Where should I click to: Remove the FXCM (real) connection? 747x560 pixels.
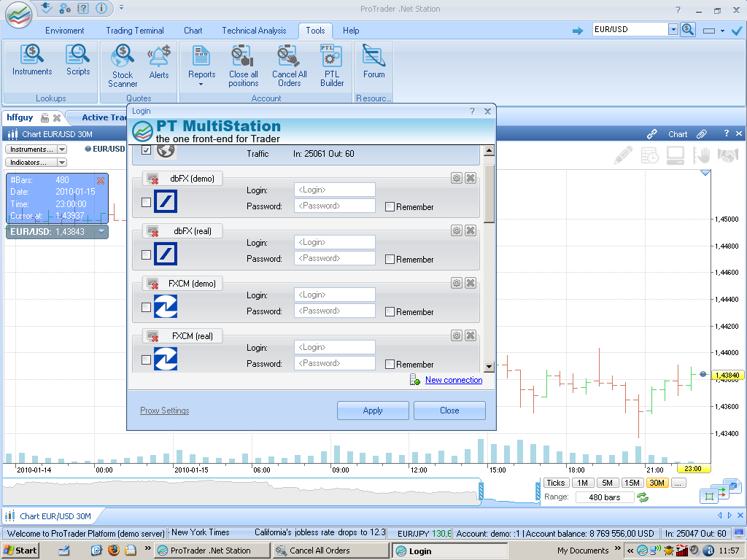pyautogui.click(x=471, y=335)
